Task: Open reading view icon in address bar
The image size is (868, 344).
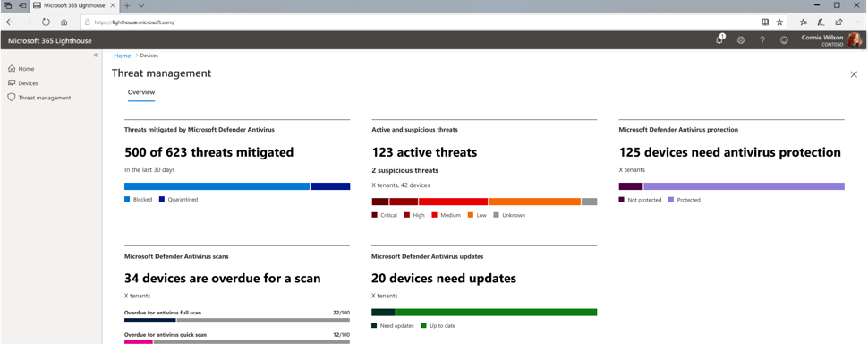Action: coord(764,22)
